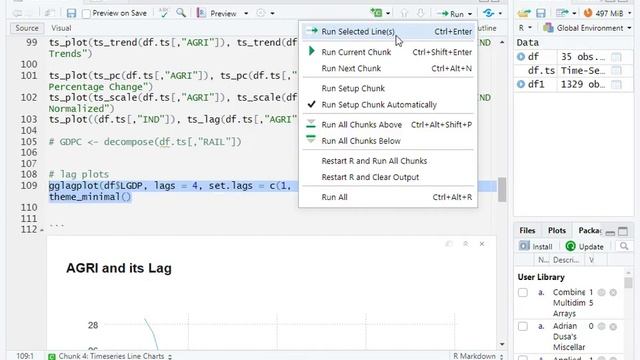
Task: Check the Combine Multidim Arrays package checkbox
Action: pos(522,293)
